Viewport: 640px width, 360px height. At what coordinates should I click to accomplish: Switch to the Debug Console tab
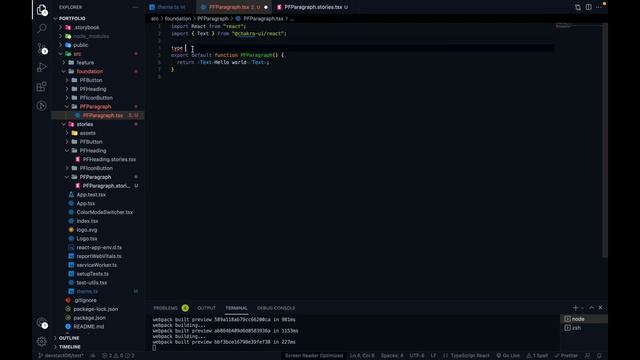click(276, 308)
